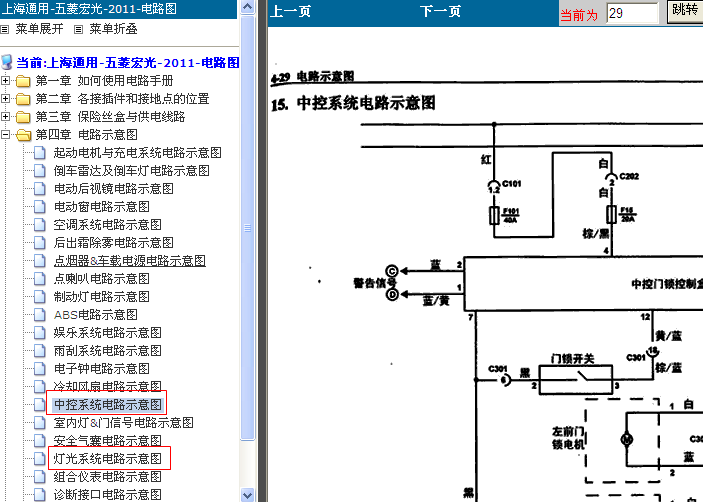Click document icon of 后出霜除雾电路示意图
This screenshot has height=502, width=703.
40,242
